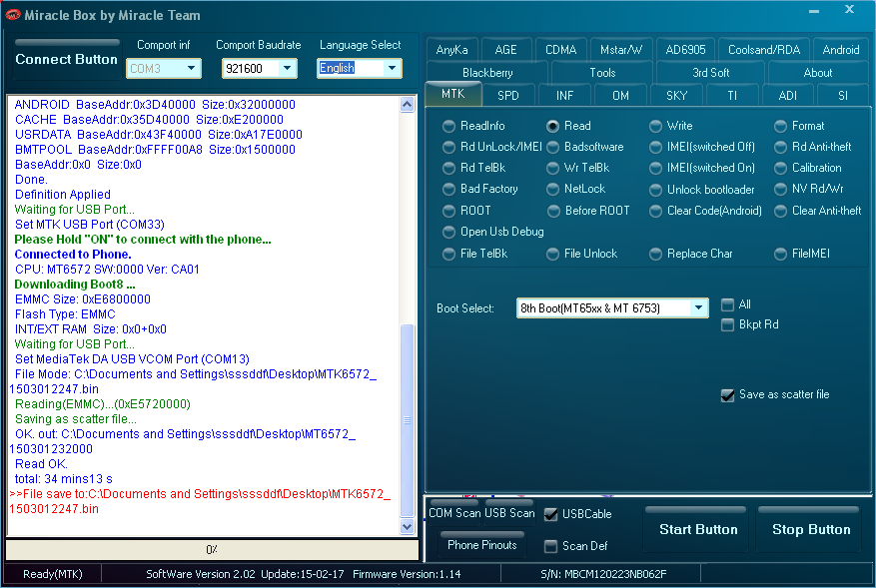Open the OM tab
Viewport: 876px width, 588px height.
[620, 96]
